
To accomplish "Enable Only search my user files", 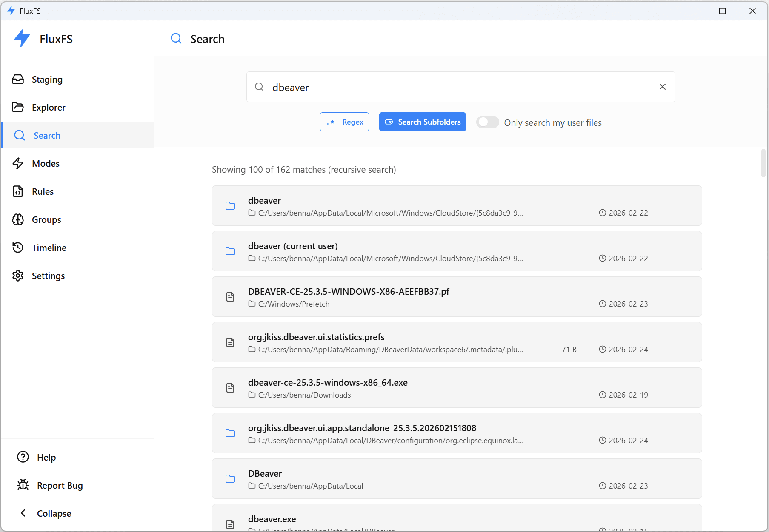I will 487,122.
